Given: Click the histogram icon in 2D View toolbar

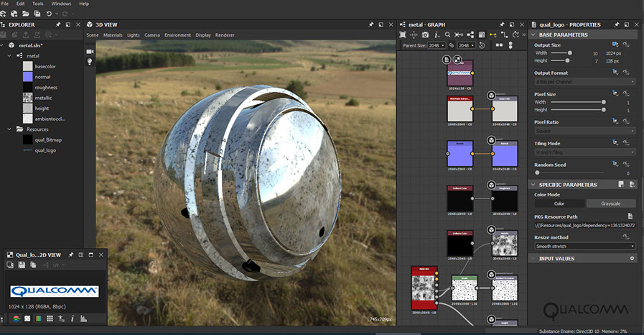Looking at the screenshot, I should (x=83, y=318).
